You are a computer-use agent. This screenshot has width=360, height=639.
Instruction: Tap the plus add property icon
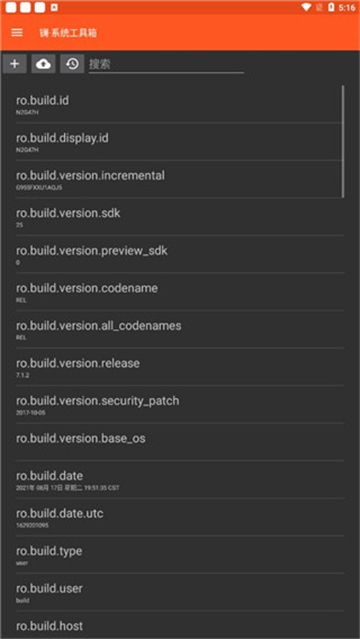pos(15,64)
